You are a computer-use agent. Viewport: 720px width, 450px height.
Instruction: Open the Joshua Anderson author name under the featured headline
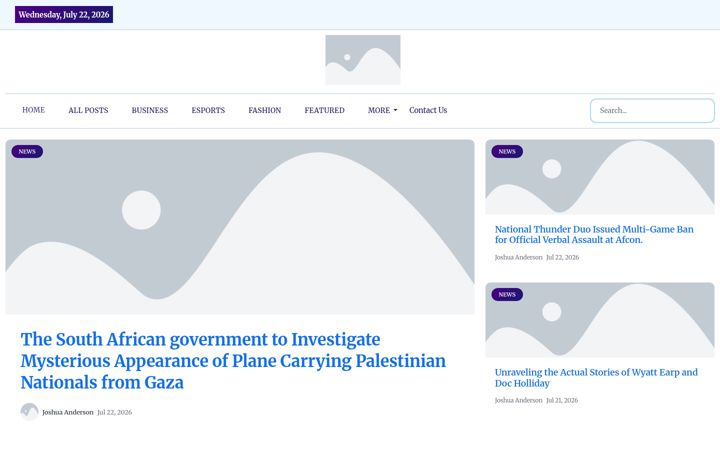[68, 412]
